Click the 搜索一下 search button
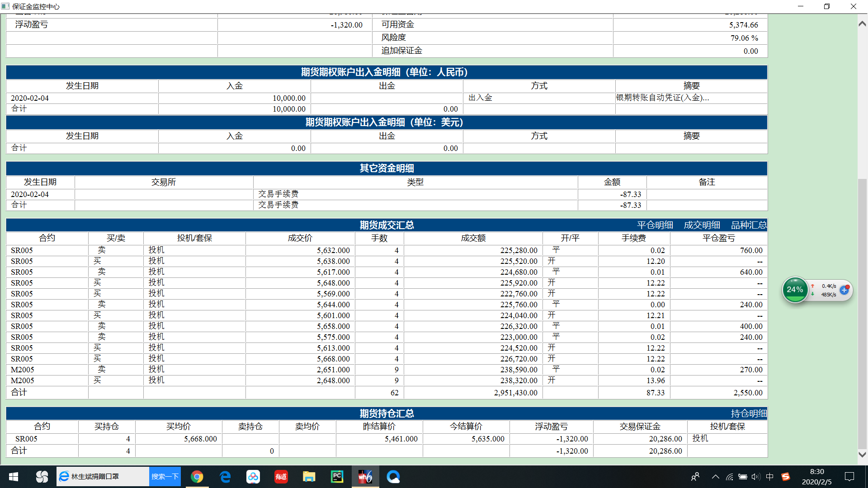The image size is (868, 488). point(165,477)
